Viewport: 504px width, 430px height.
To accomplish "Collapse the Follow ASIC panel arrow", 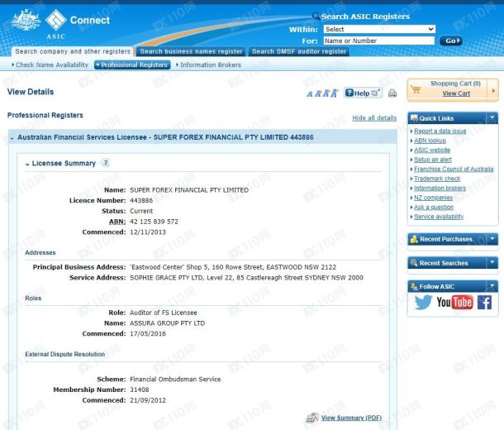I will click(x=492, y=286).
